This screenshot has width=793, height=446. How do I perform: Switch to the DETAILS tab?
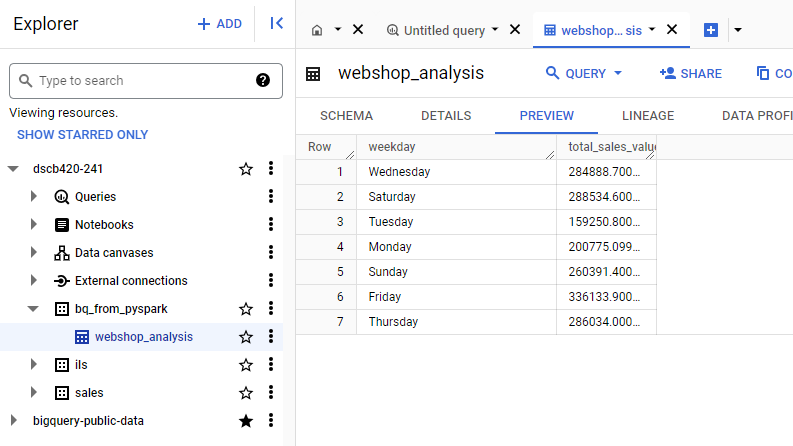click(x=446, y=116)
